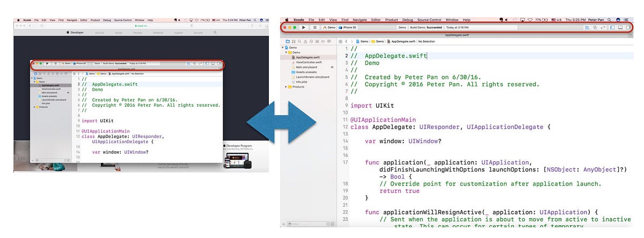Screen dimensions: 644x238
Task: Click No Selection in full-screen Xcode jump bar
Action: click(x=427, y=41)
